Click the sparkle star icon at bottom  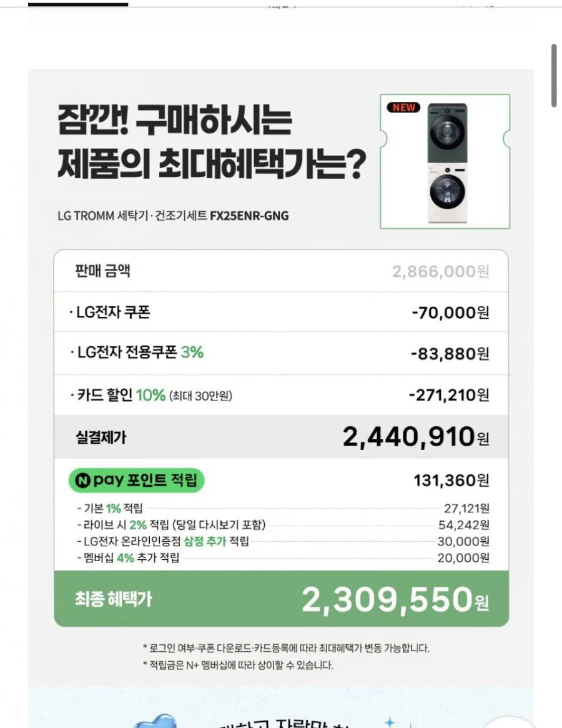pyautogui.click(x=390, y=722)
